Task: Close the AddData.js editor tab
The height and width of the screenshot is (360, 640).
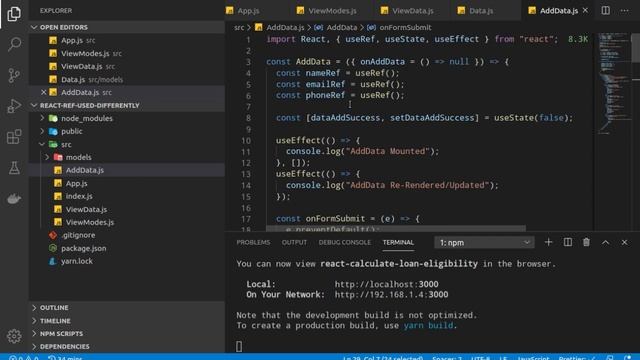Action: (585, 10)
